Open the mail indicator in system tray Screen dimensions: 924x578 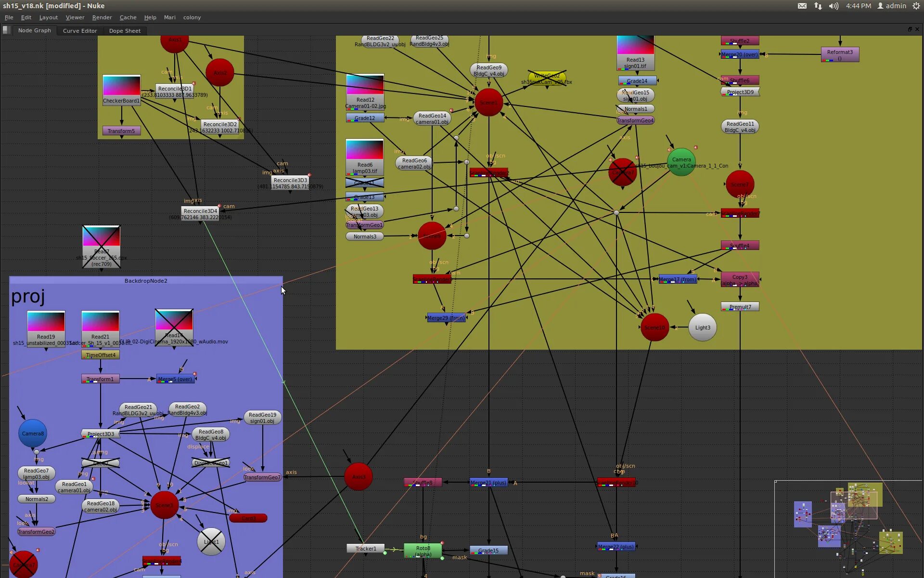[802, 6]
